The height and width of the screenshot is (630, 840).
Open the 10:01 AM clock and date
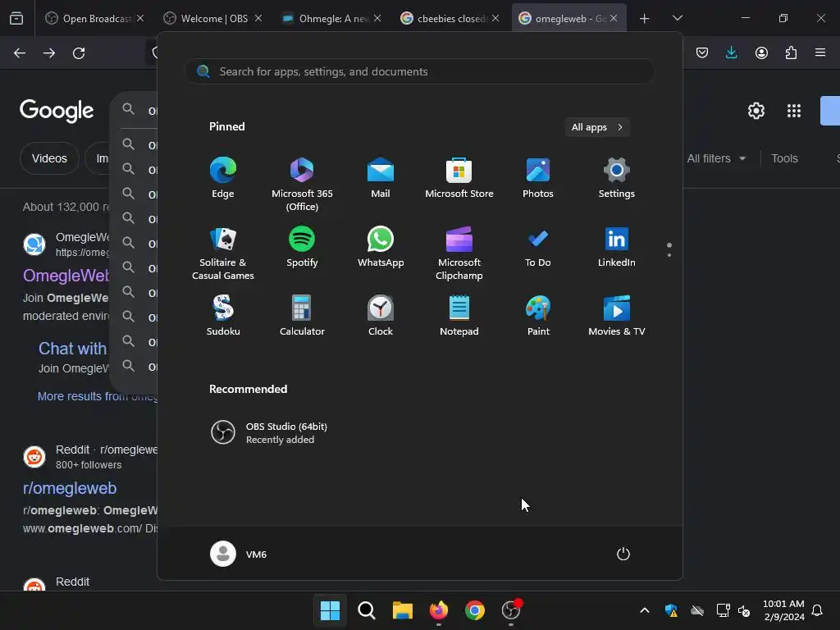783,610
